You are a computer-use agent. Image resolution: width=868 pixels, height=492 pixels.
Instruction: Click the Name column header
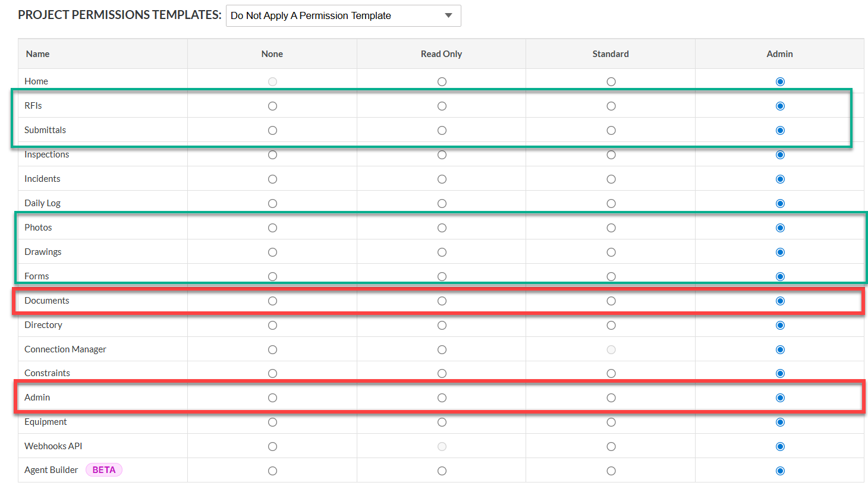click(37, 54)
